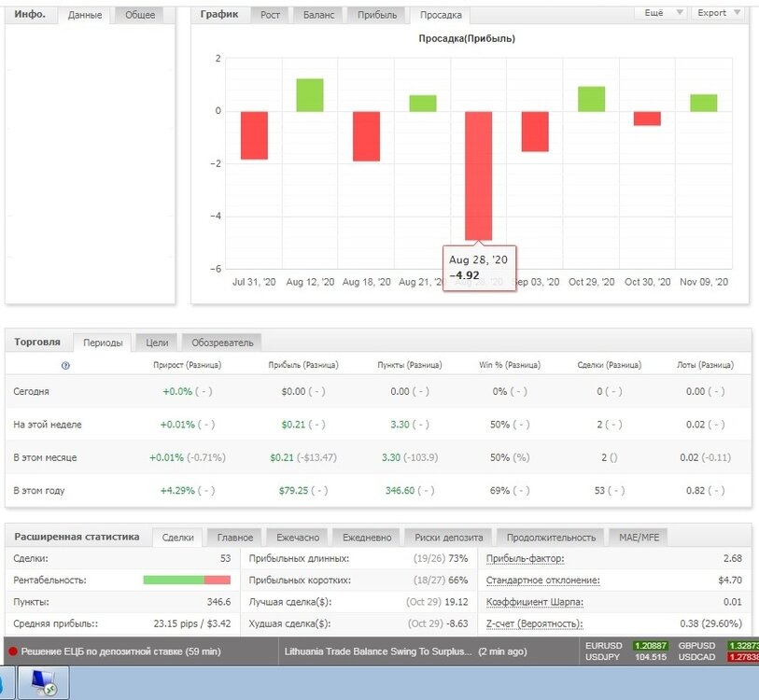Open the Риски депозита tab
This screenshot has height=700, width=759.
coord(449,538)
